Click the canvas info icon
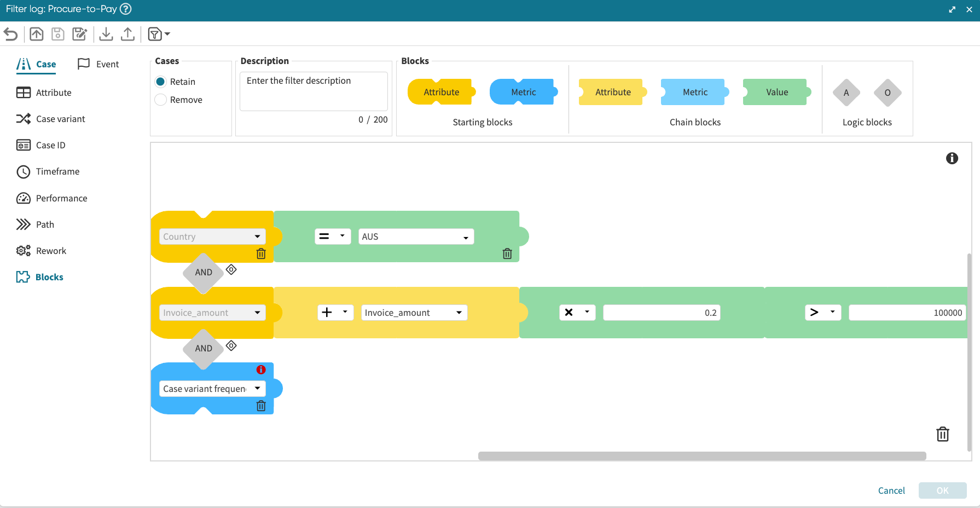 [x=952, y=158]
